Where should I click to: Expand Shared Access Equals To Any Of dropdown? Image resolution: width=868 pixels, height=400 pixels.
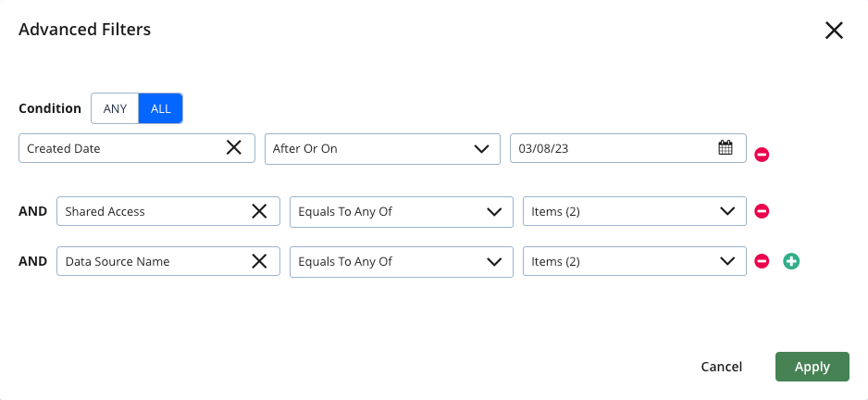click(x=402, y=211)
